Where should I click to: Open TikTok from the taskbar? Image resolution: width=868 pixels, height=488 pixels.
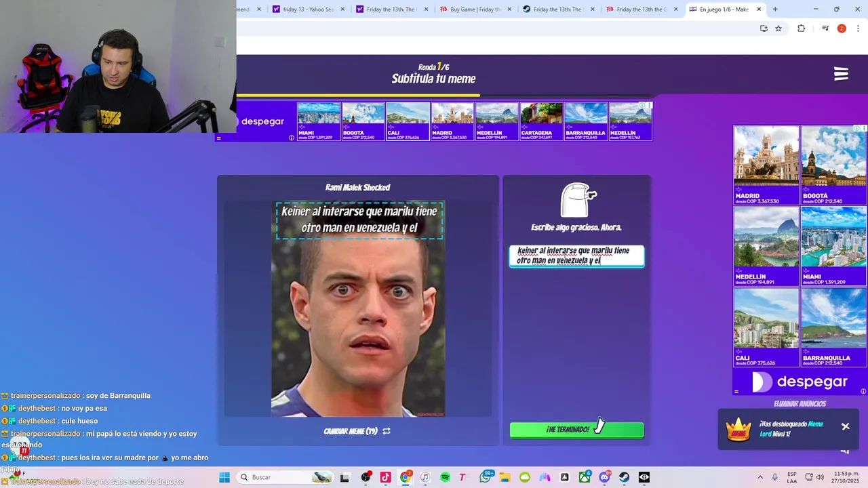(385, 477)
